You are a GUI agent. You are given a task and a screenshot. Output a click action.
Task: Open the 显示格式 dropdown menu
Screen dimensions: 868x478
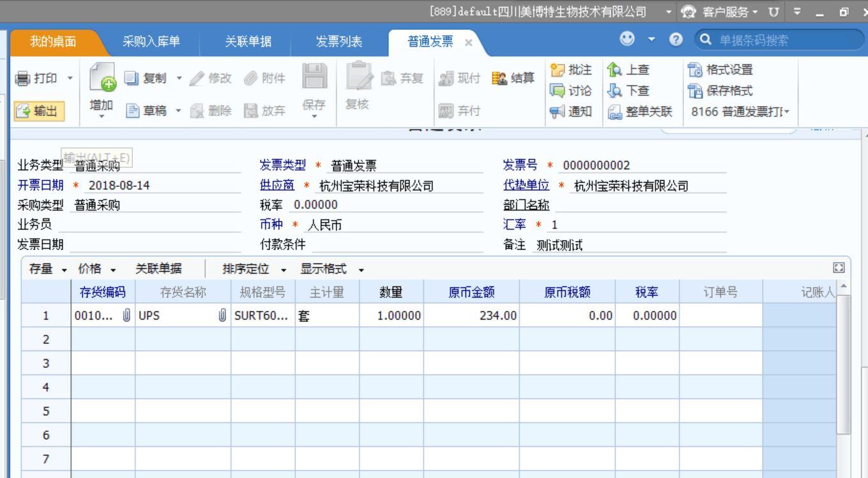tap(333, 269)
